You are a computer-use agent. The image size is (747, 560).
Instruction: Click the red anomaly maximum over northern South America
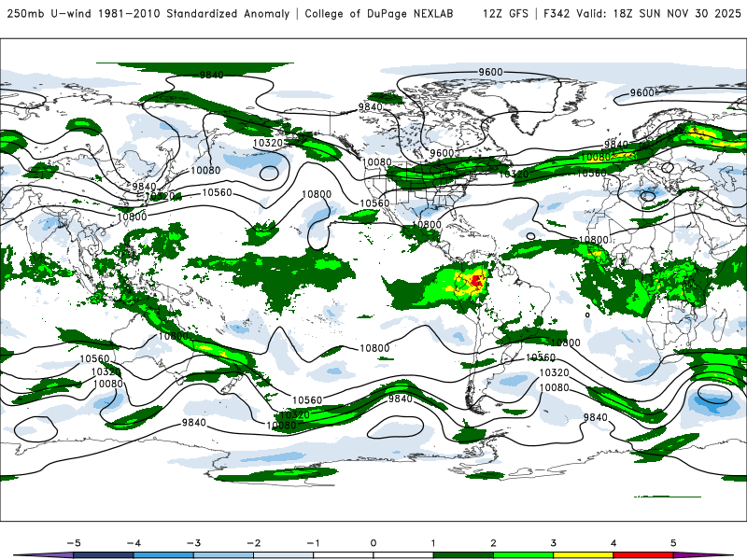tap(476, 279)
